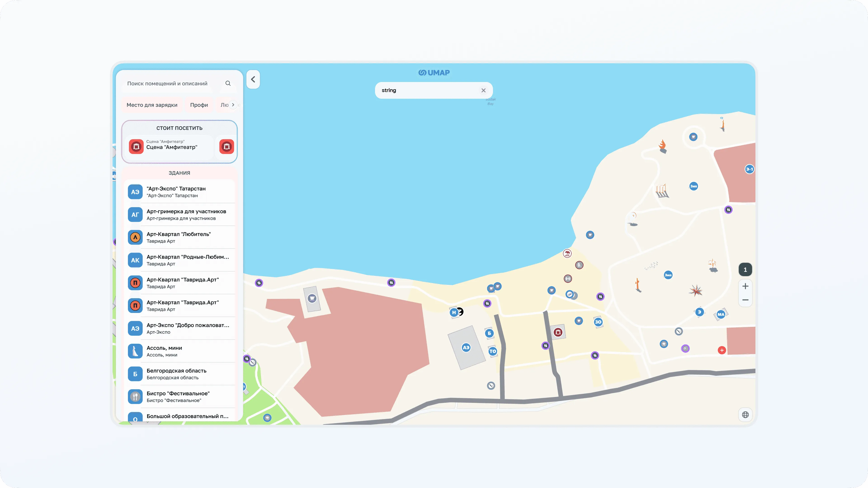Clear the 'string' search field with X
This screenshot has width=868, height=488.
484,90
